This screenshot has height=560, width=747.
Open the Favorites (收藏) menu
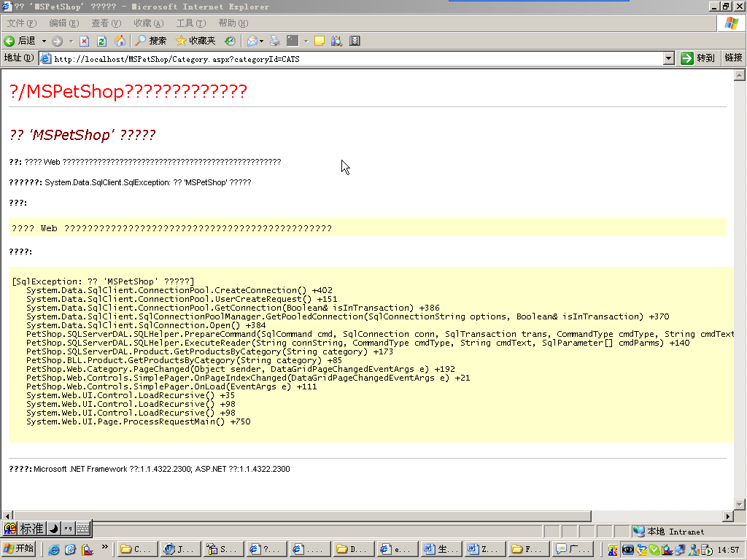[149, 23]
